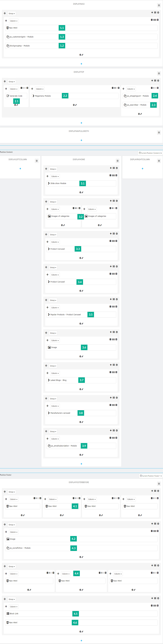Click the column-width bar control above ps_emailsubscription
The image size is (163, 644).
tap(113, 438)
